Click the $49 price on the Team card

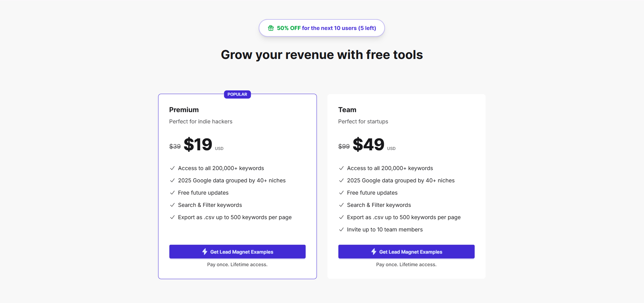point(368,145)
